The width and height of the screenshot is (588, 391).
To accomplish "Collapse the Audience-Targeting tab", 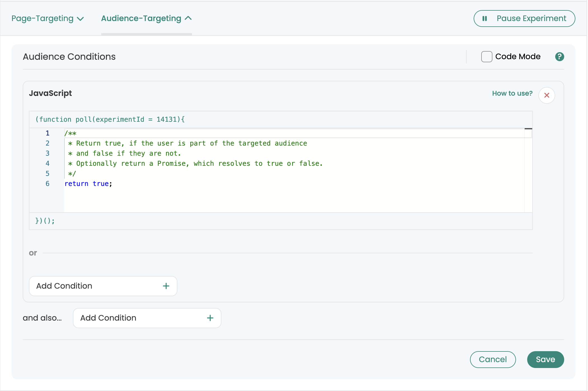I will pyautogui.click(x=146, y=19).
